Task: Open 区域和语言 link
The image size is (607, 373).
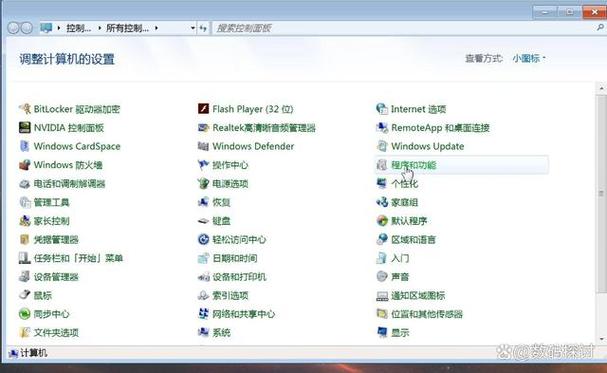Action: click(x=413, y=240)
